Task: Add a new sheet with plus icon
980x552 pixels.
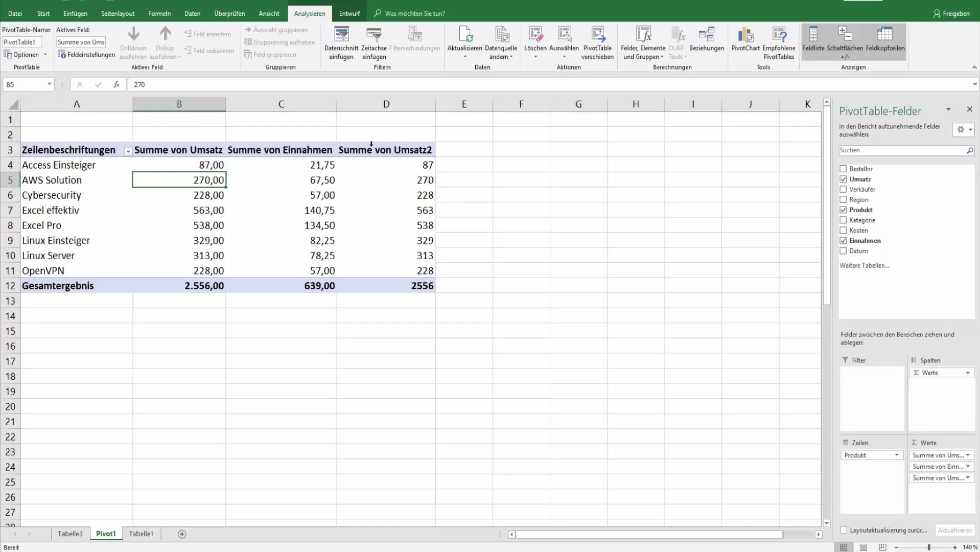Action: click(182, 534)
